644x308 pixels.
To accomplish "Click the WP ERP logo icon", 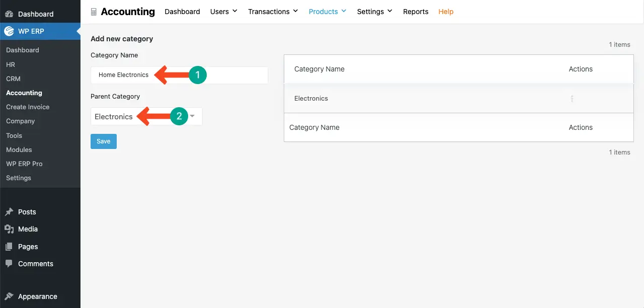I will (x=9, y=31).
